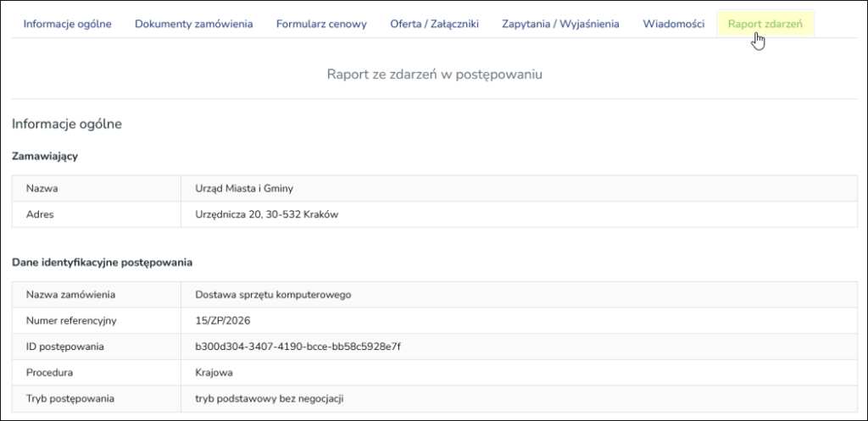Go to Oferta / Załączniki tab
Image resolution: width=868 pixels, height=421 pixels.
pos(435,24)
